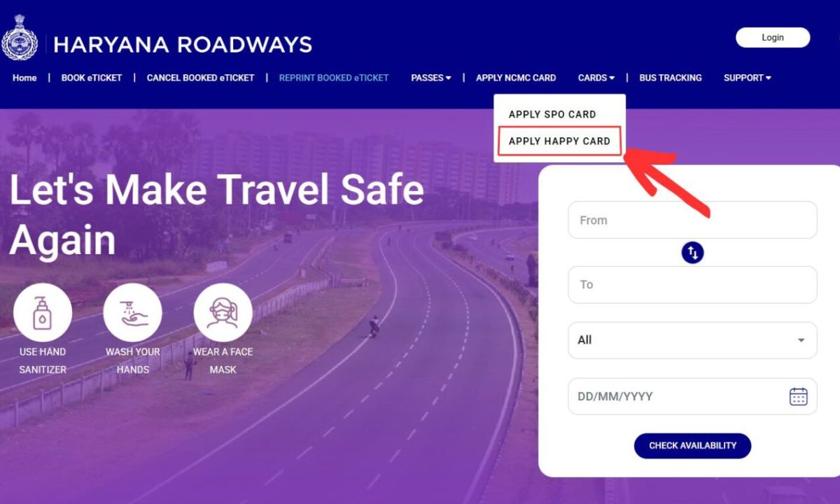The image size is (840, 504).
Task: Open CANCEL BOOKED eTICKET page
Action: [200, 78]
